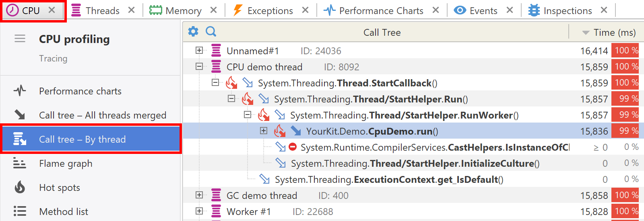Viewport: 644px width, 221px height.
Task: Collapse the Thread.StartCallback() node
Action: 215,82
